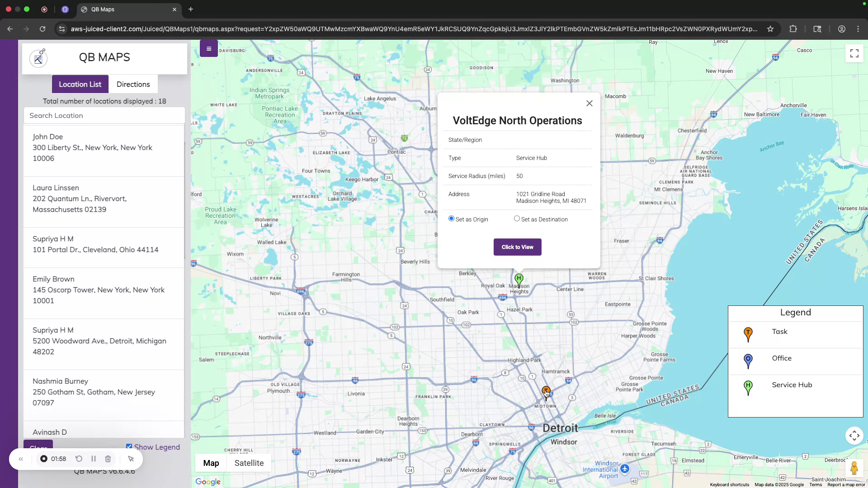Switch to Satellite map view
868x488 pixels.
pos(249,463)
